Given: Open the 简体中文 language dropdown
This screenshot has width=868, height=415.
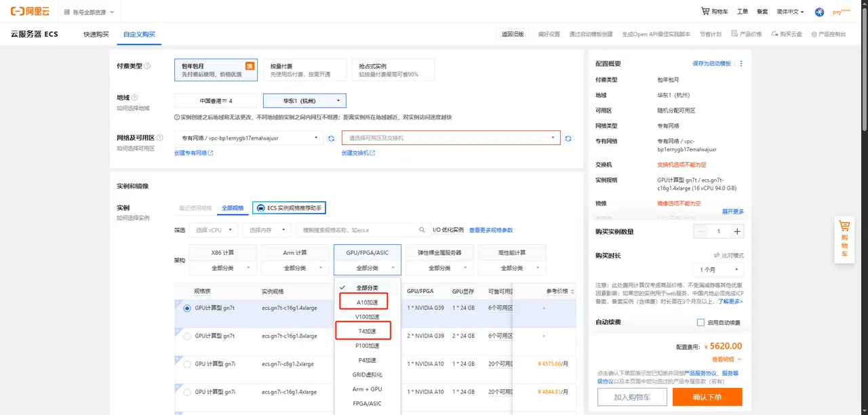Looking at the screenshot, I should [790, 12].
